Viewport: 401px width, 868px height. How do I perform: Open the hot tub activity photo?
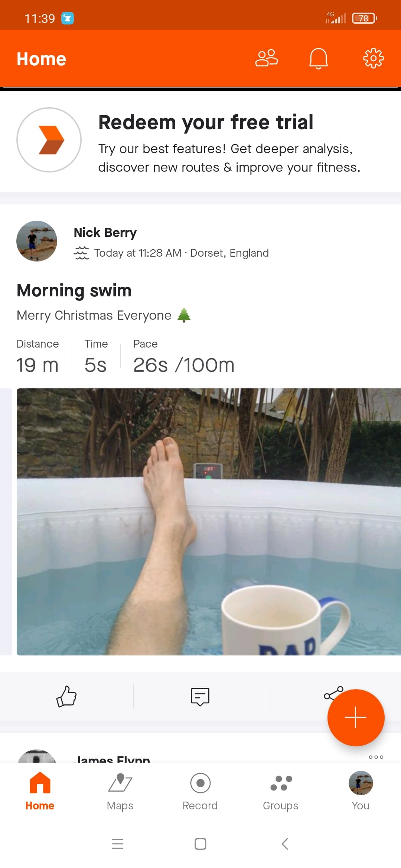pos(209,522)
